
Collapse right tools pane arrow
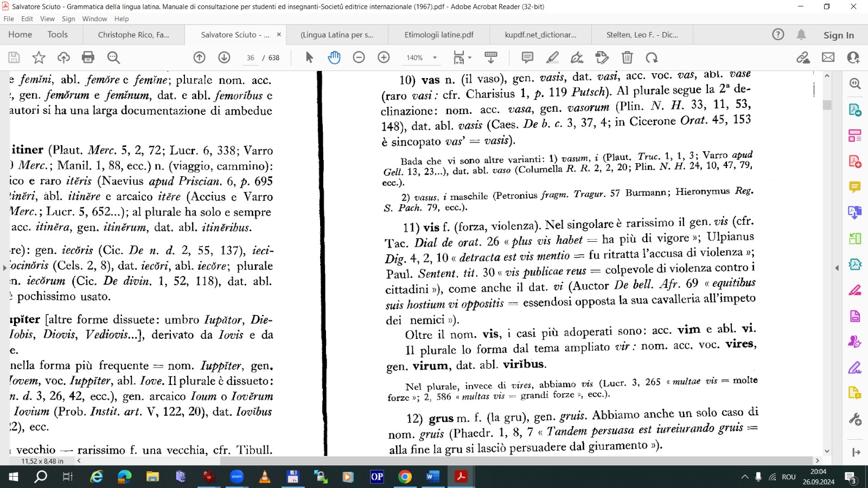(837, 268)
